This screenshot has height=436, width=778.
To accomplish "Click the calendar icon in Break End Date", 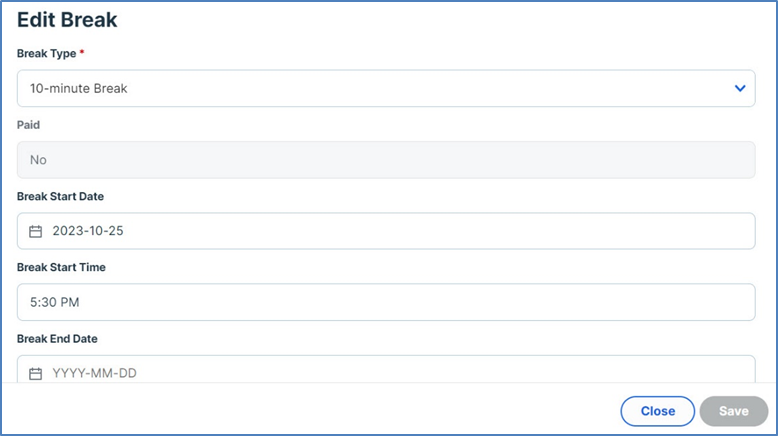I will (35, 374).
